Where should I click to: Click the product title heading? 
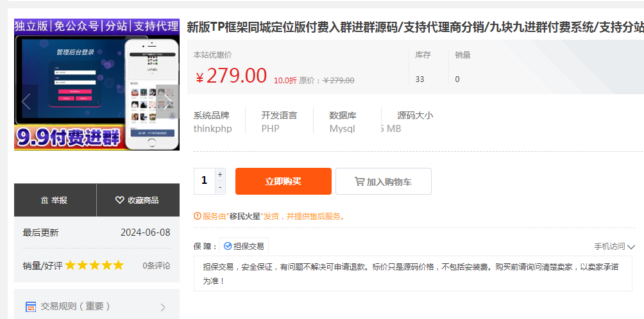pyautogui.click(x=415, y=27)
